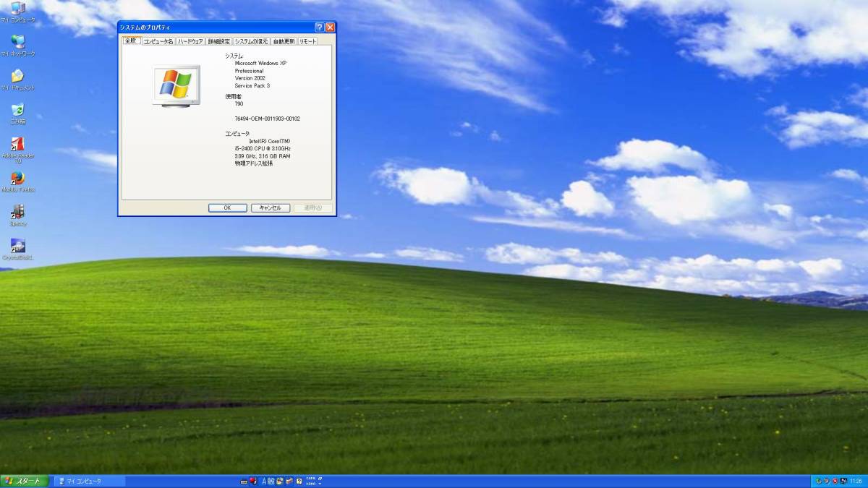Click the キャンセル button
Image resolution: width=868 pixels, height=488 pixels.
point(271,207)
